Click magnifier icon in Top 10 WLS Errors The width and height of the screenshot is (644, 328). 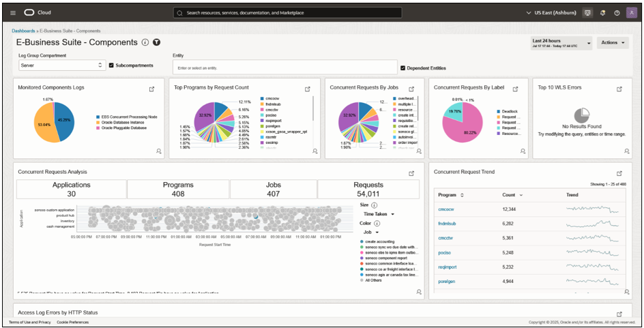point(627,151)
